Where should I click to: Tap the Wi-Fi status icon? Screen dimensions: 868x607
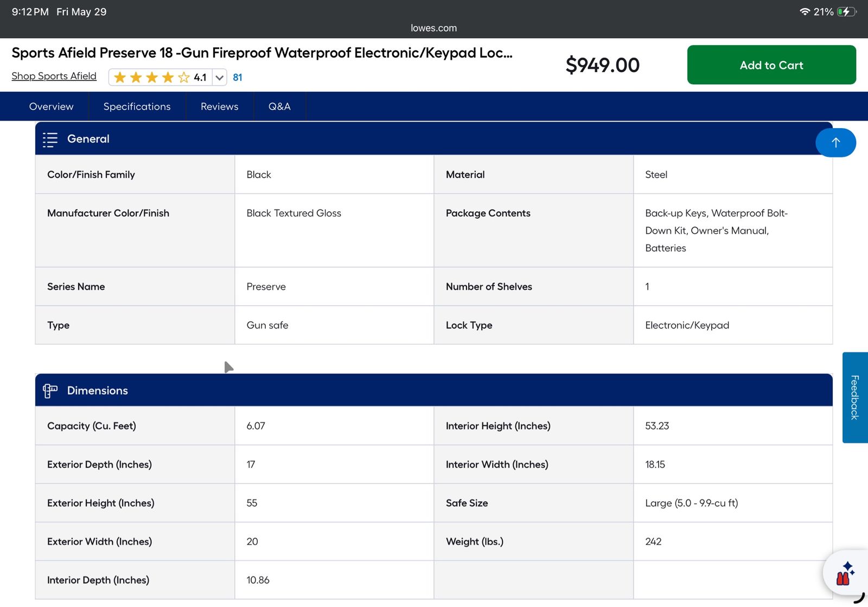tap(805, 11)
